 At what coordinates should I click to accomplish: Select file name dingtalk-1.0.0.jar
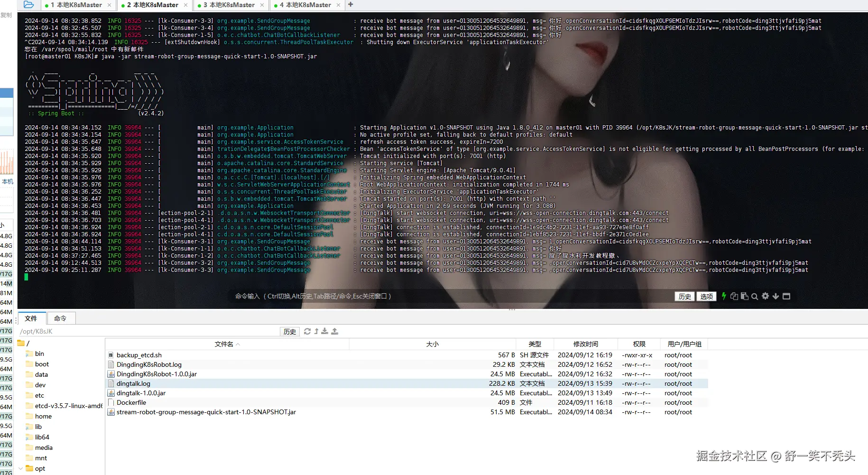(x=141, y=393)
